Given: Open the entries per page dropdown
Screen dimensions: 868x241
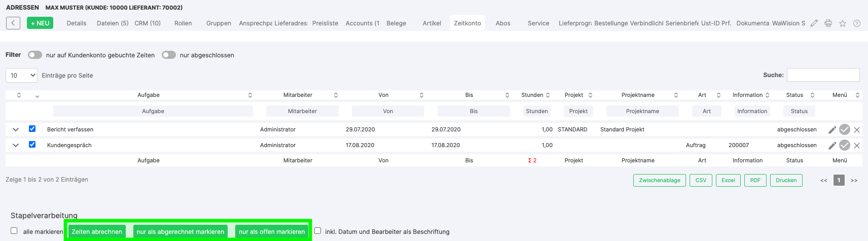Looking at the screenshot, I should pyautogui.click(x=21, y=75).
